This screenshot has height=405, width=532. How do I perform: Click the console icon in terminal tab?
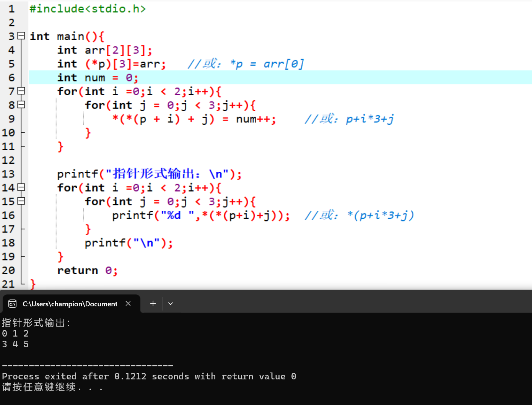pyautogui.click(x=12, y=304)
